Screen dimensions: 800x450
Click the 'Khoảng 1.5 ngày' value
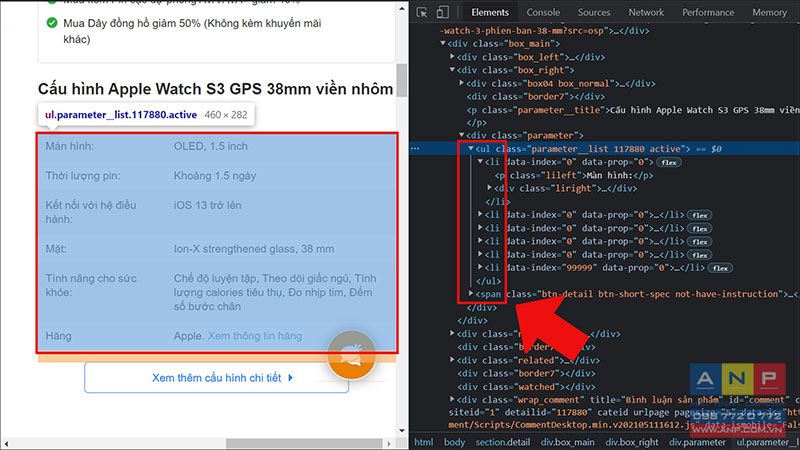point(215,176)
